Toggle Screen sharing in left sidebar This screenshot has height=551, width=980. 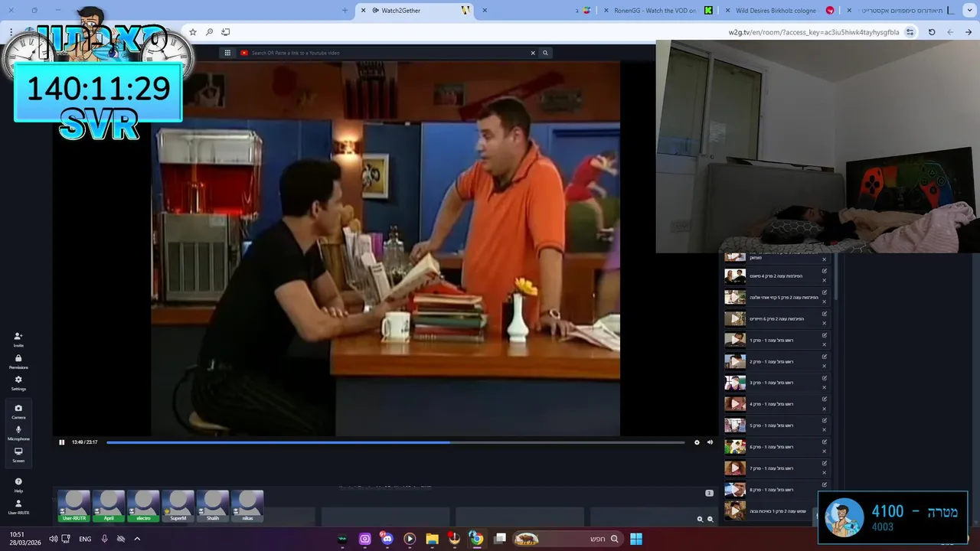tap(18, 455)
